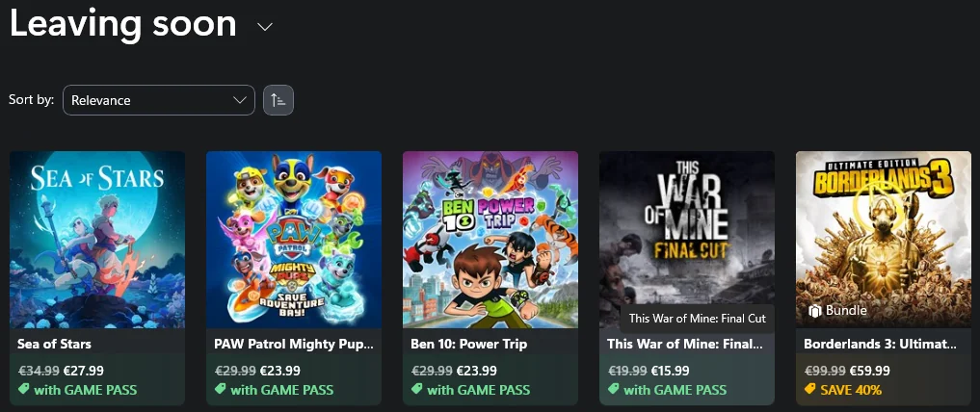
Task: Click the Ben 10: Power Trip title text
Action: pyautogui.click(x=469, y=344)
